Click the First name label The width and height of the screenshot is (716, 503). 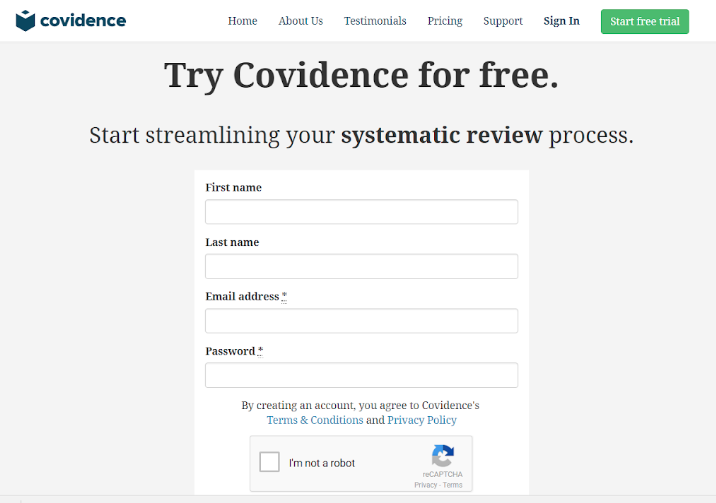coord(233,187)
